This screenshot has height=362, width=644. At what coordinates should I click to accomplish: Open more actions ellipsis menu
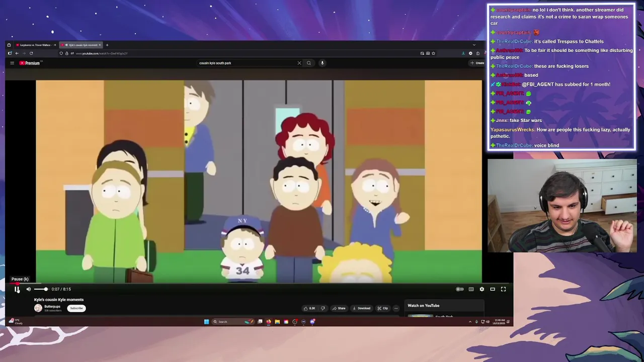396,308
